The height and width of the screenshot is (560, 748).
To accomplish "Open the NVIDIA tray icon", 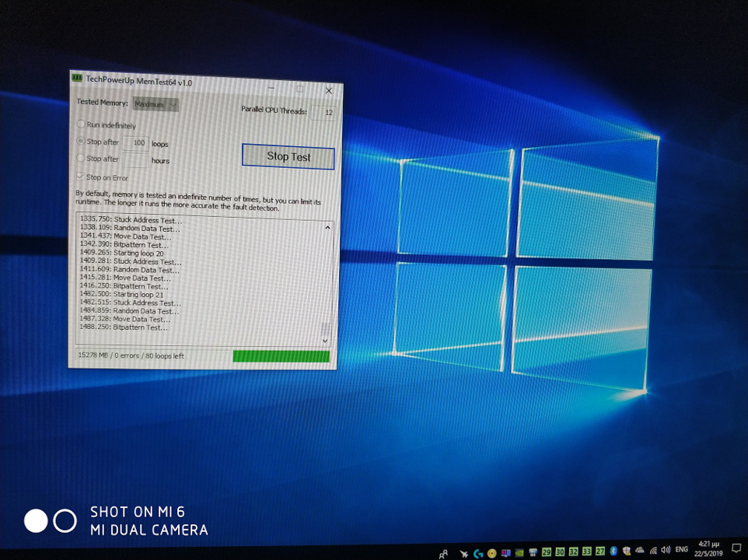I will [x=519, y=553].
